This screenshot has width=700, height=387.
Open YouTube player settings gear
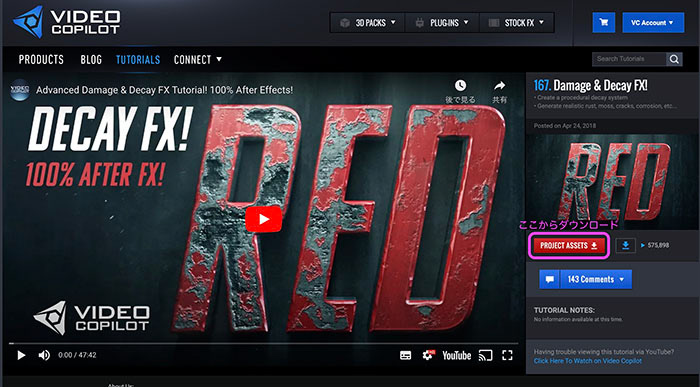[x=428, y=355]
